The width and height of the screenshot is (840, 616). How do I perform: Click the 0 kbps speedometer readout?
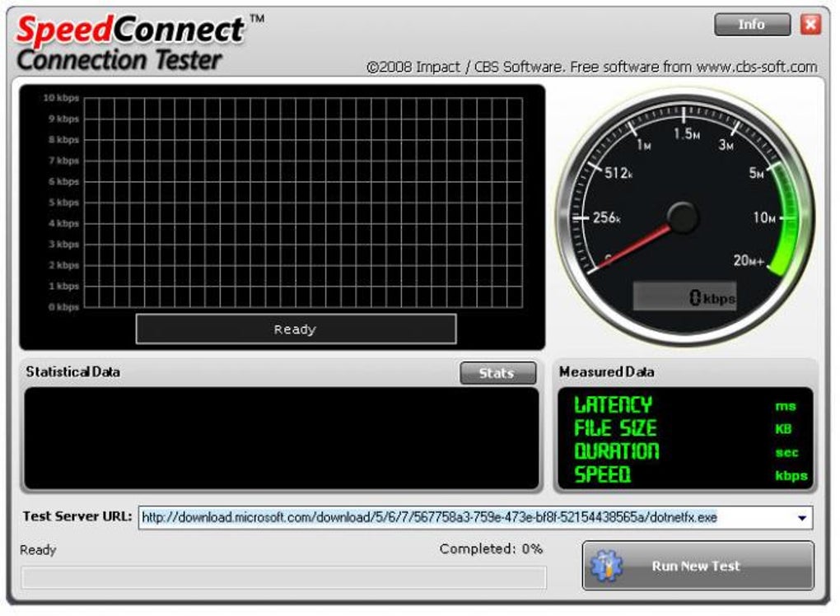point(685,296)
